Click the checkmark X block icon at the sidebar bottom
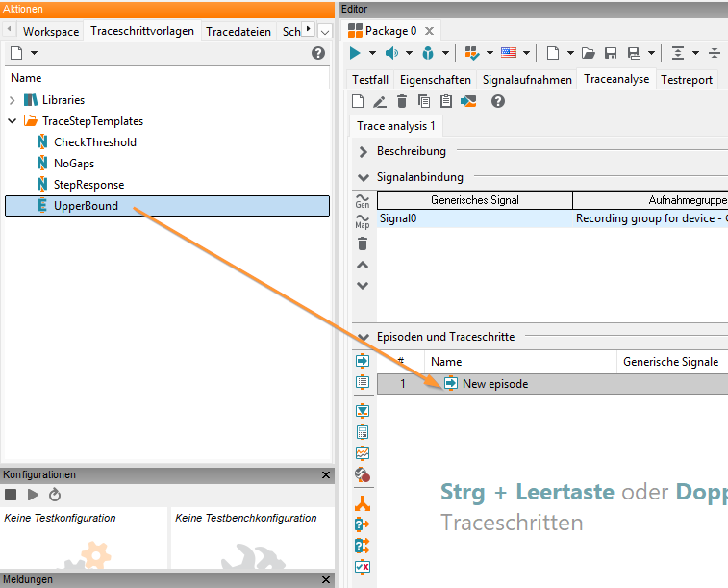 click(363, 567)
